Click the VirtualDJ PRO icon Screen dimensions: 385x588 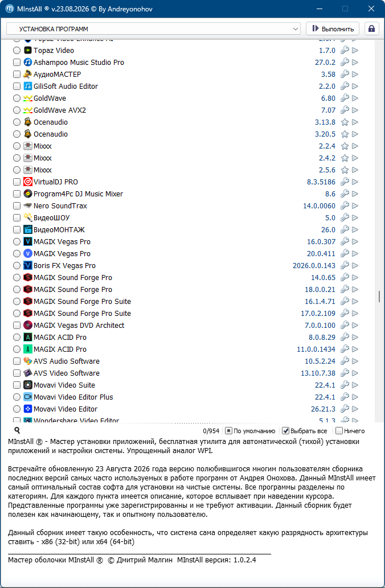28,182
